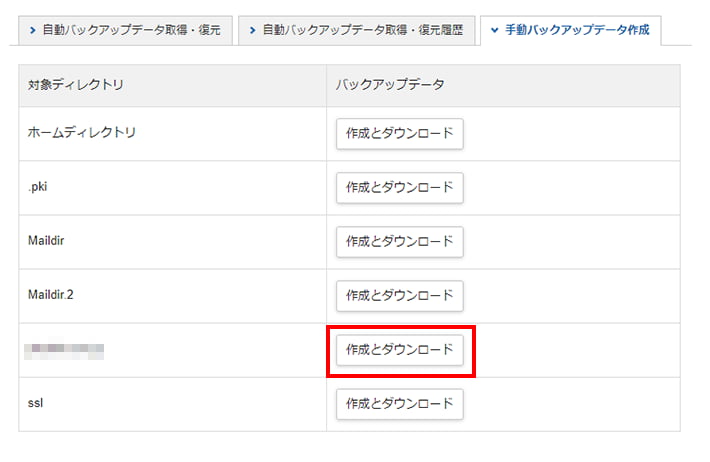
Task: Click the ホームディレクトリ directory name
Action: point(82,133)
